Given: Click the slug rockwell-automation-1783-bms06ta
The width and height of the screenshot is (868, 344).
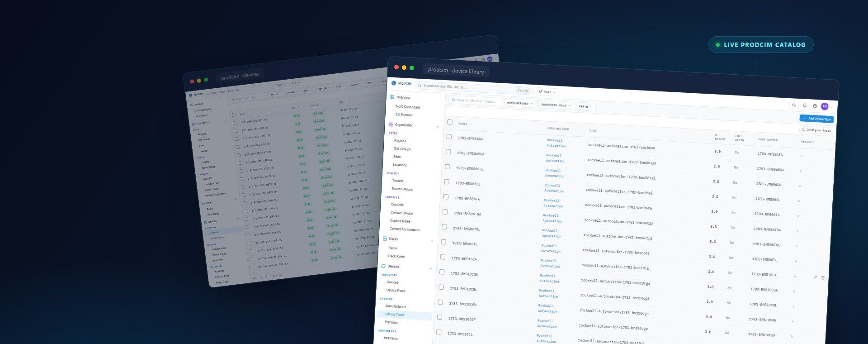Looking at the screenshot, I should (x=618, y=206).
